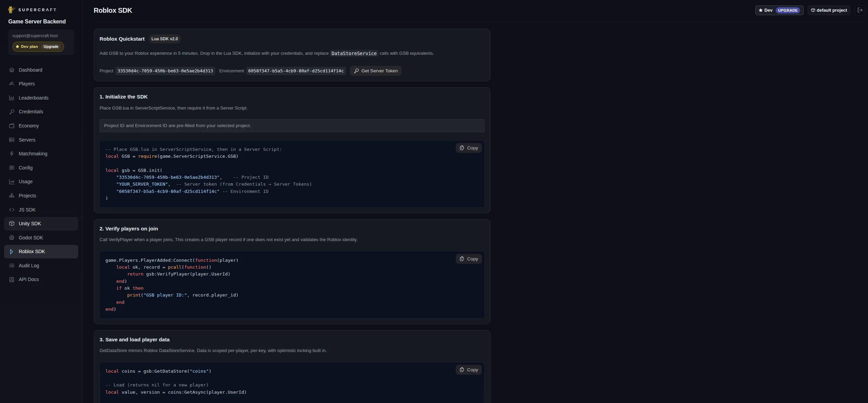The height and width of the screenshot is (403, 868).
Task: Click the pre-filled Project ID notice
Action: tap(292, 126)
